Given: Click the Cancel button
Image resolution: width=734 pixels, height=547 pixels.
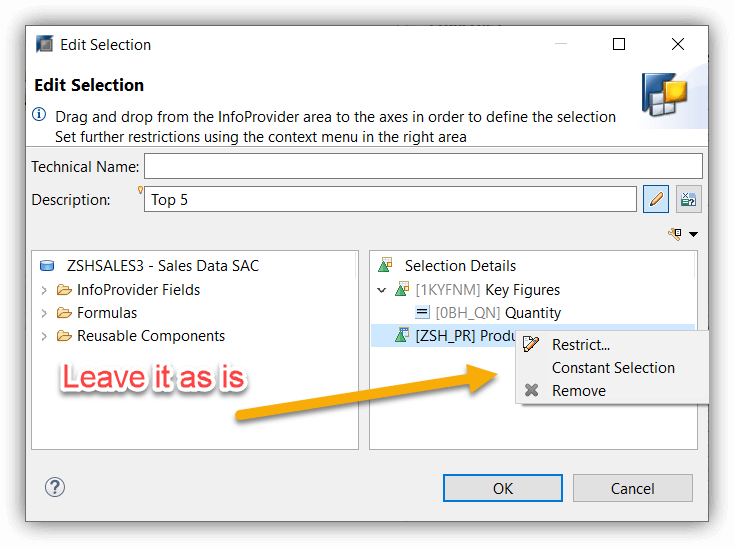Looking at the screenshot, I should 632,488.
